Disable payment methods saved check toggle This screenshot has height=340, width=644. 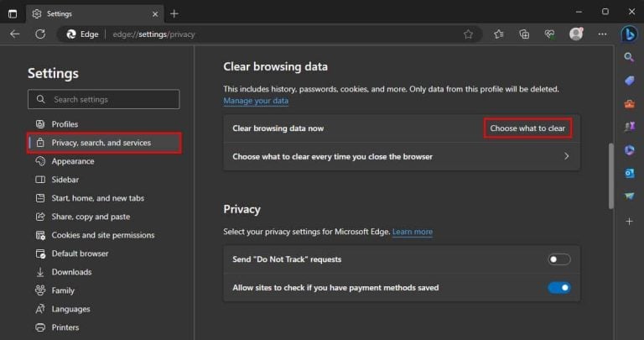[x=559, y=288]
